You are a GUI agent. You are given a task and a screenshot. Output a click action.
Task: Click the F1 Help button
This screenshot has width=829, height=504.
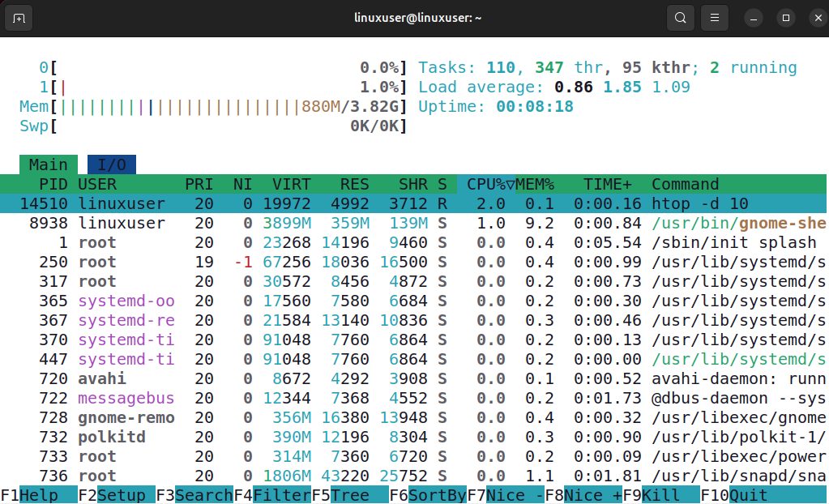point(39,495)
